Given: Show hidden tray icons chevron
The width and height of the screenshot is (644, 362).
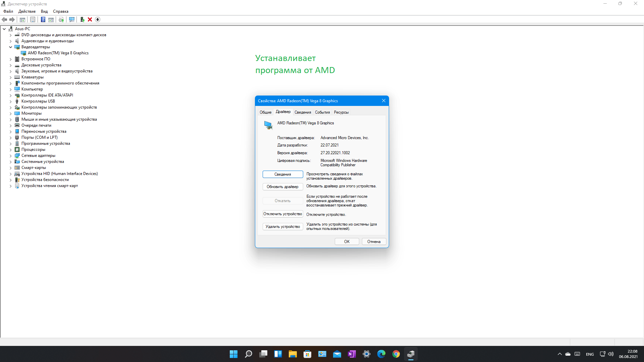Looking at the screenshot, I should pos(559,354).
